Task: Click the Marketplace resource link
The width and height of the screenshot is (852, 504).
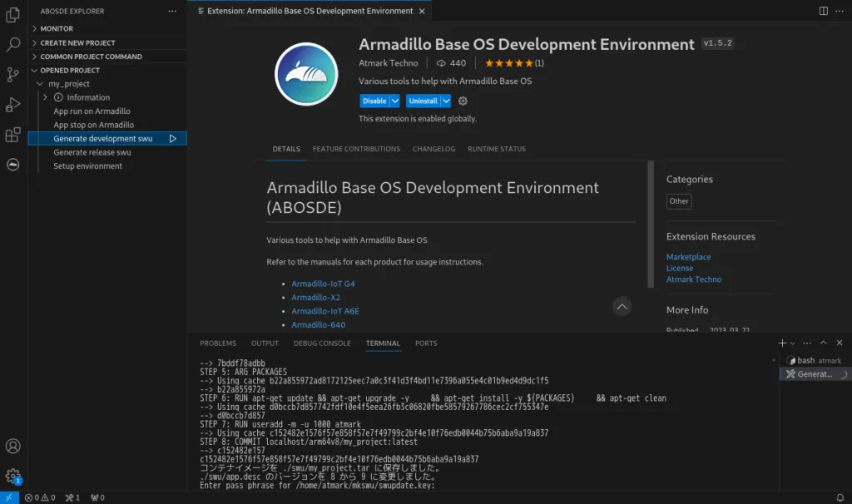Action: pos(688,257)
